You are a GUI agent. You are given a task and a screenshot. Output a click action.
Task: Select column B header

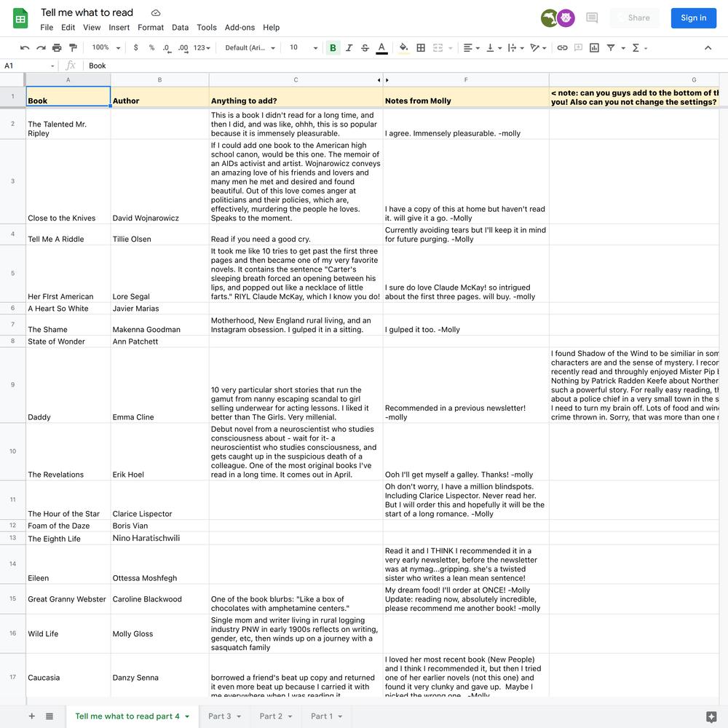pos(159,80)
